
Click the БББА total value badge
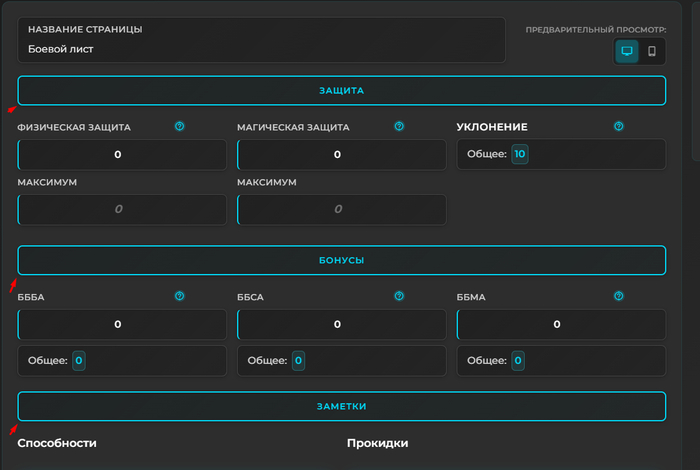[79, 361]
